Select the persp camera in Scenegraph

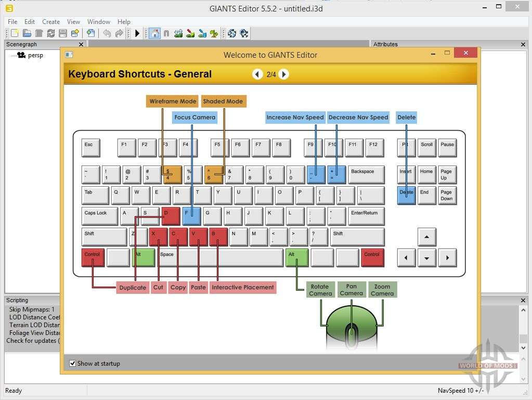coord(35,55)
